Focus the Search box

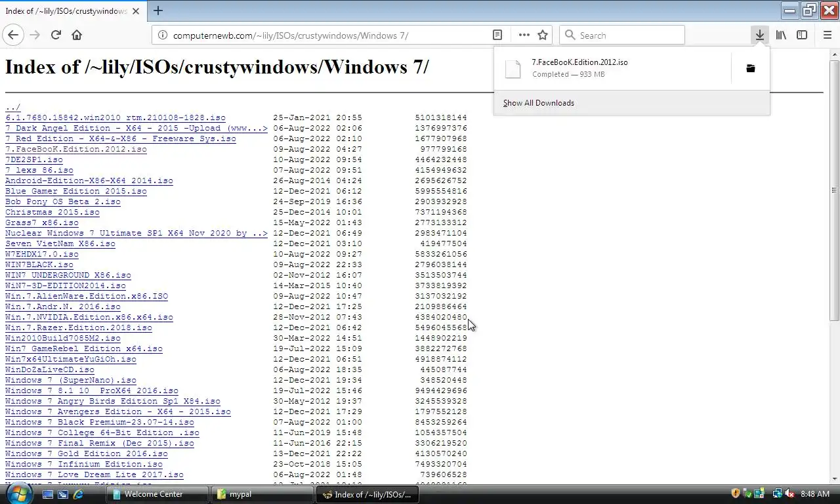[x=621, y=35]
